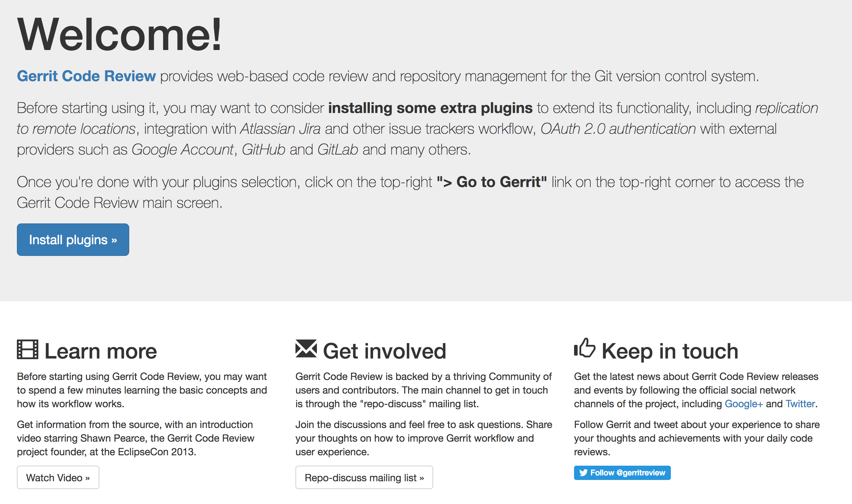This screenshot has width=852, height=504.
Task: Click the Welcome! heading
Action: [x=119, y=35]
